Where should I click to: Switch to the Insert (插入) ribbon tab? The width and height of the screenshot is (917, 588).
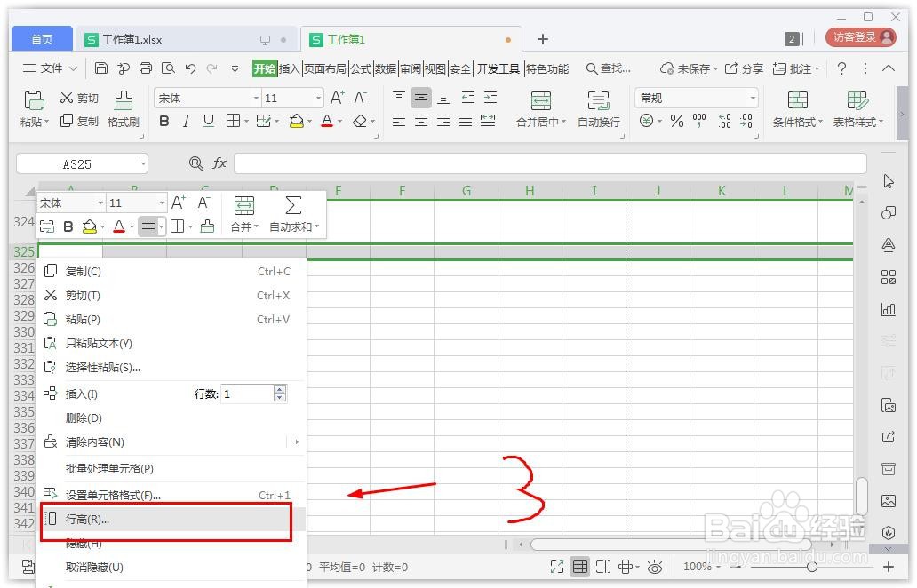290,68
